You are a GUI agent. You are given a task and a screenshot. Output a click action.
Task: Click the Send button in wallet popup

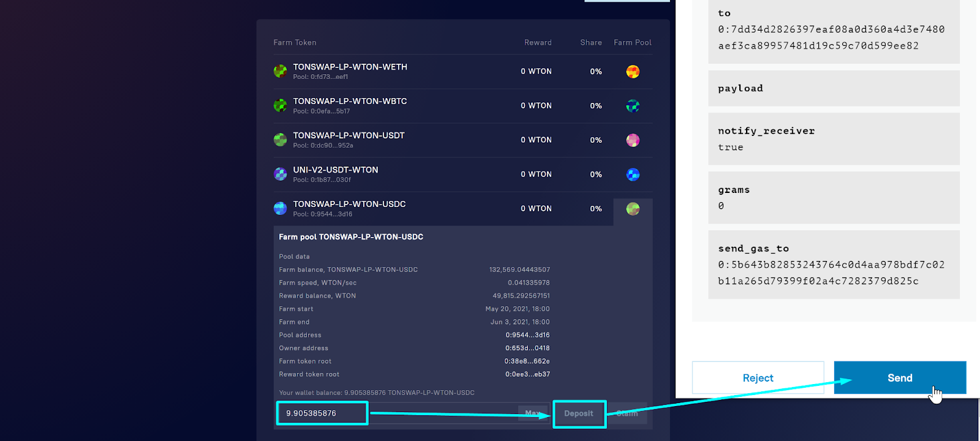coord(900,378)
